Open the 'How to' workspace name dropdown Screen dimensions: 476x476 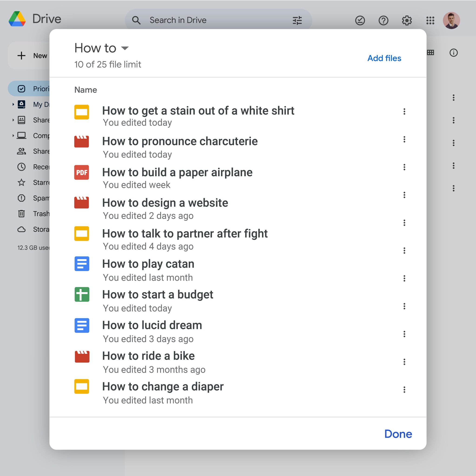pyautogui.click(x=125, y=49)
